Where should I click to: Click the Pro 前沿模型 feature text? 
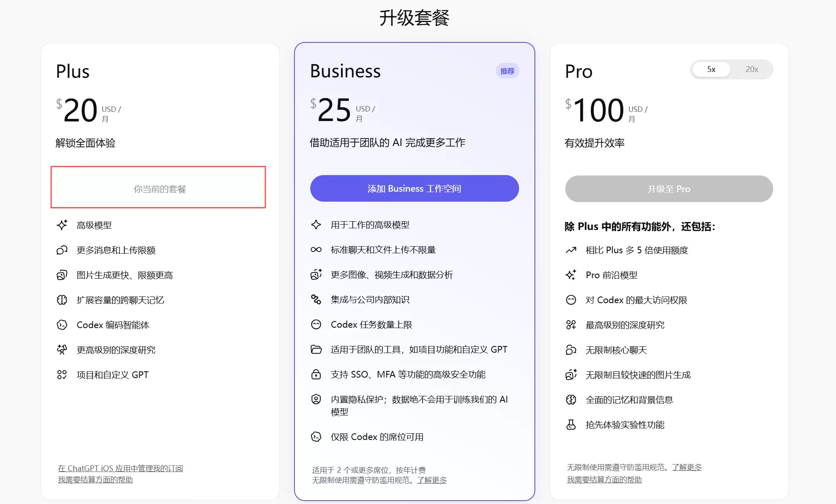(x=612, y=275)
